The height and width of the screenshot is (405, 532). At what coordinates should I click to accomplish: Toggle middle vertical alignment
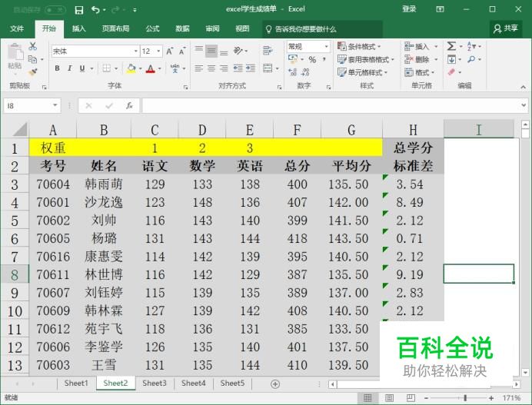tap(211, 51)
